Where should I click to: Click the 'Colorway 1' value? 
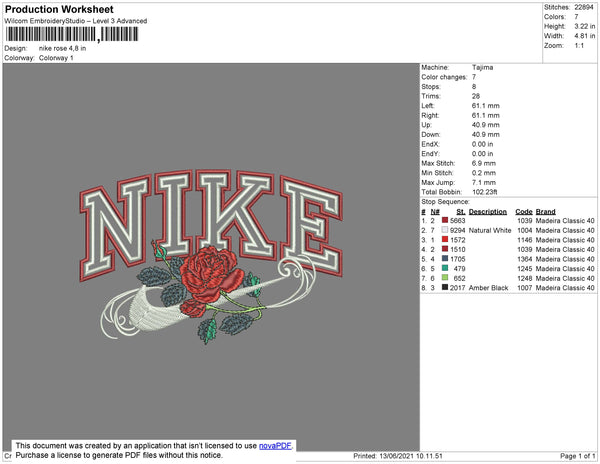point(56,58)
